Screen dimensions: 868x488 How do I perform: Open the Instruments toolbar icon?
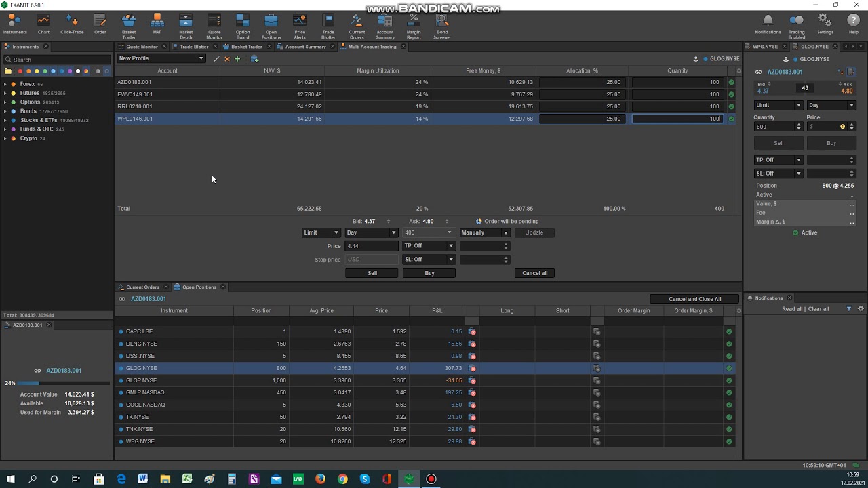(14, 24)
